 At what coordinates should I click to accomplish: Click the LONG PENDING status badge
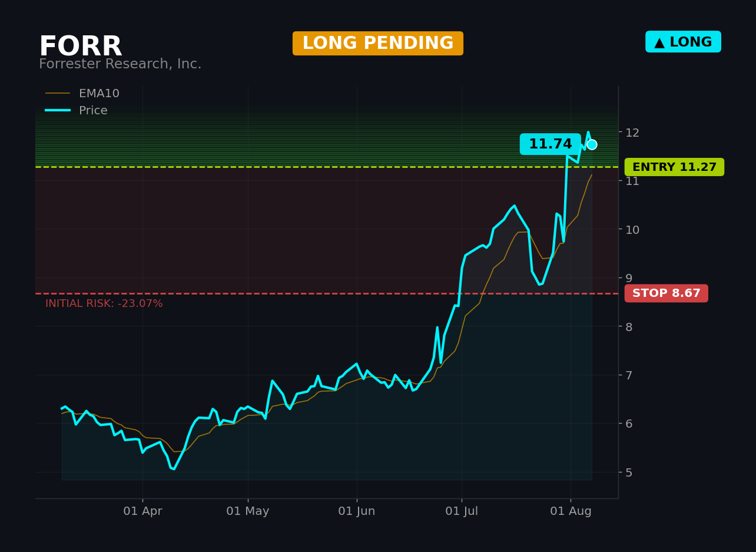(x=378, y=44)
